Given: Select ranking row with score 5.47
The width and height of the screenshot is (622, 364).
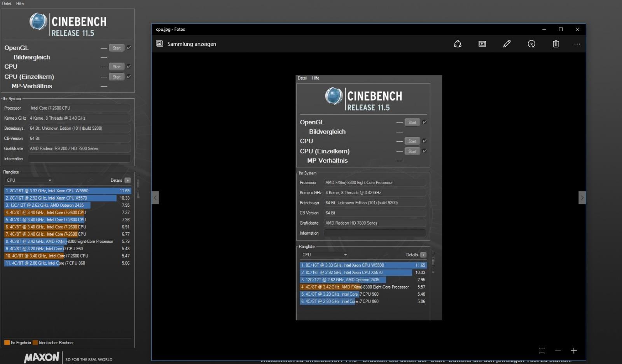Looking at the screenshot, I should 68,256.
